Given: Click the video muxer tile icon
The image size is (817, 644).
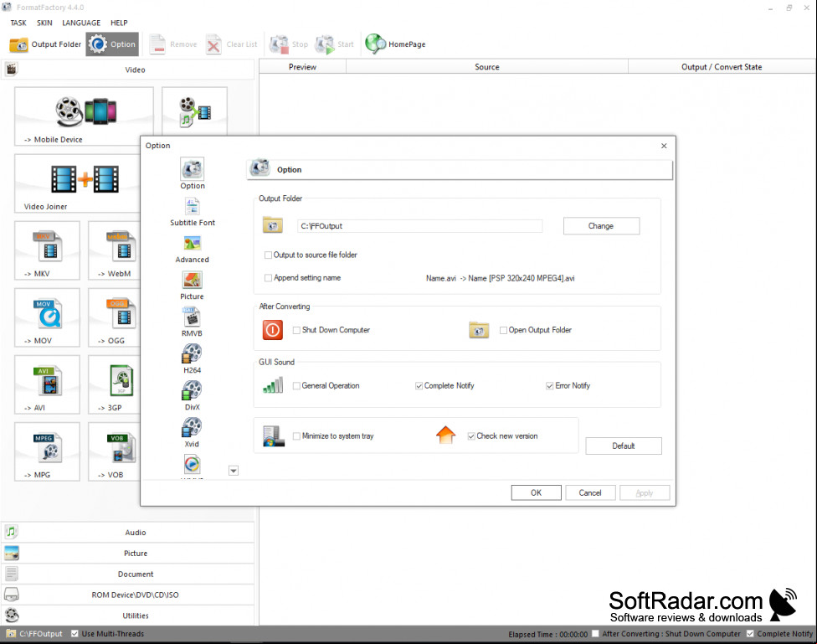Looking at the screenshot, I should point(194,111).
